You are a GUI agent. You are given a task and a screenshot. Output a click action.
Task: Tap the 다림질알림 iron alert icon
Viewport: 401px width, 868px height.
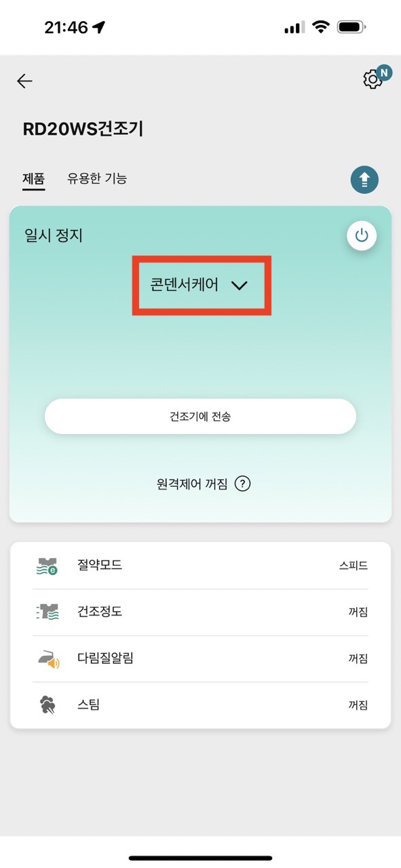tap(46, 658)
